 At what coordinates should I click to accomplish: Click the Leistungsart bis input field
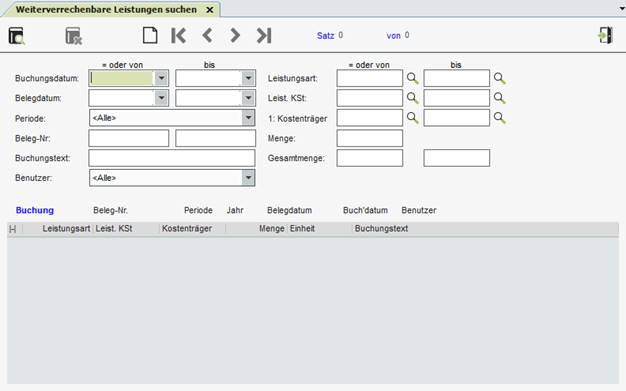pyautogui.click(x=456, y=78)
